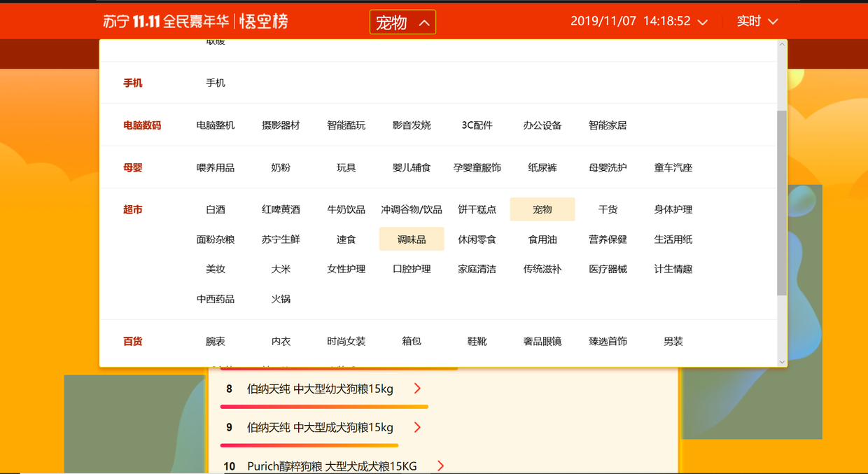Viewport: 868px width, 474px height.
Task: Click arrow beside 伯纳天纯 中大型成犬狗粮15kg
Action: point(417,427)
